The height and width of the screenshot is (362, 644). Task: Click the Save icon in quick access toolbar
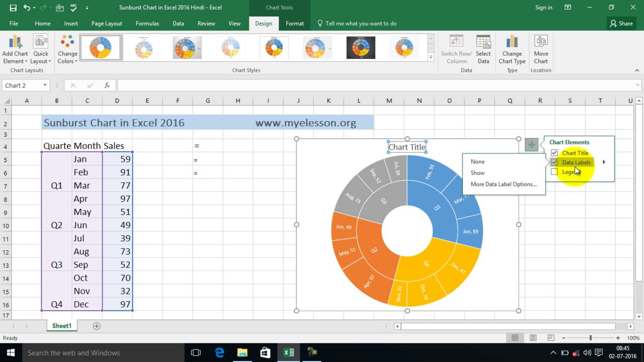(13, 8)
